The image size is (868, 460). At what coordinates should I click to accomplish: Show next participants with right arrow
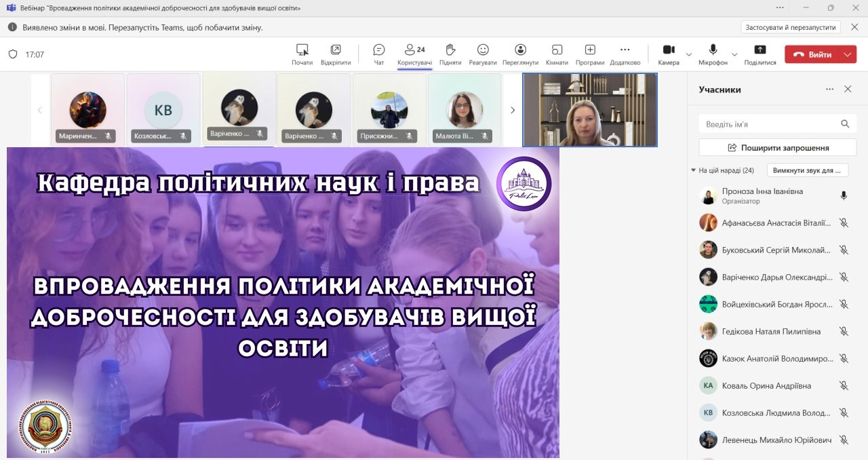(513, 110)
